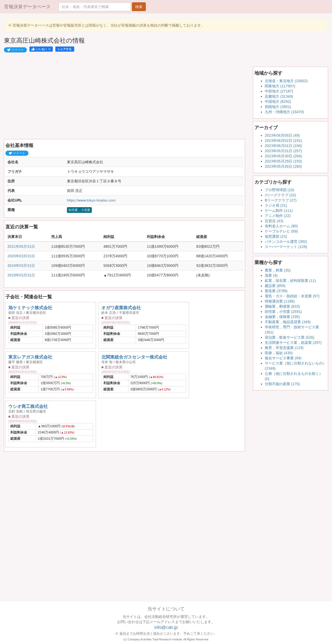332x644 pixels.
Task: Open 有料老人ホーム (80) category
Action: [x=281, y=226]
